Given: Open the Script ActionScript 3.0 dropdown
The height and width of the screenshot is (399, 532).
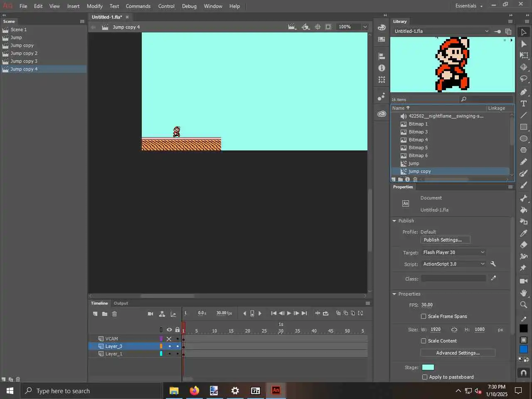Looking at the screenshot, I should click(x=453, y=264).
